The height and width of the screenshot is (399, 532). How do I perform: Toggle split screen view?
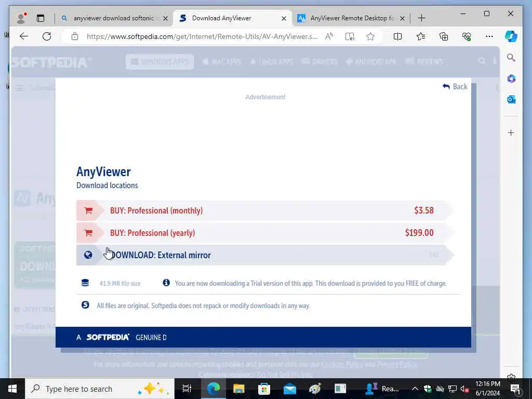point(397,36)
